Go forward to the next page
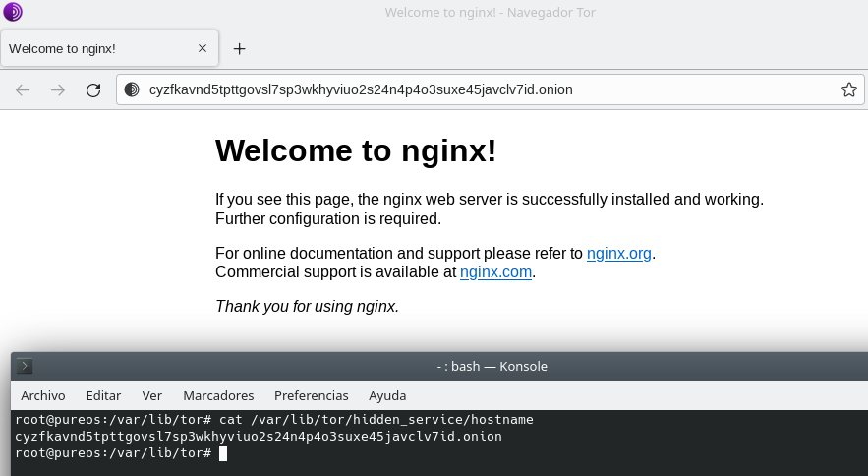Screen dimensions: 868x476 click(x=58, y=90)
